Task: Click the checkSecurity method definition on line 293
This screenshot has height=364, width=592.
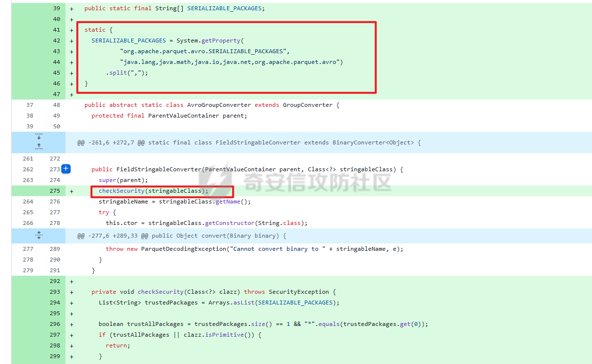Action: 160,292
